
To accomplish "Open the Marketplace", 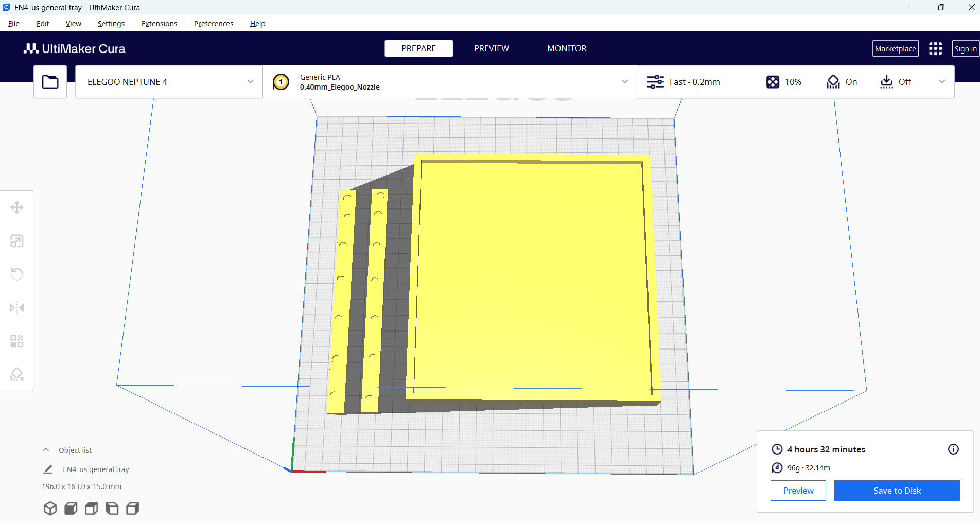I will (896, 48).
